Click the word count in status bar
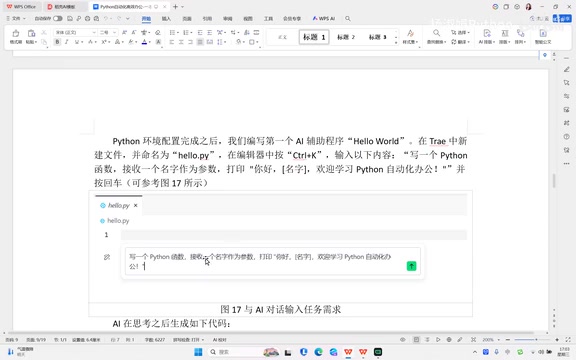Image resolution: width=576 pixels, height=360 pixels. 155,340
